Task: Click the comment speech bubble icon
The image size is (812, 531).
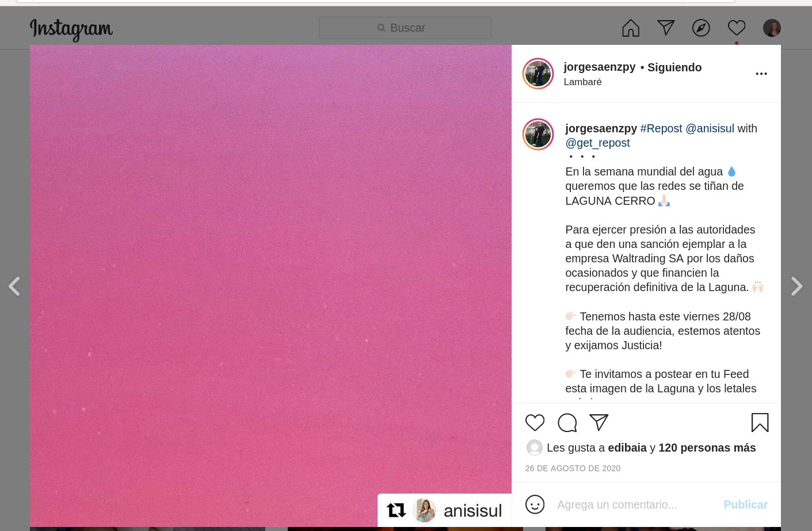Action: [567, 423]
